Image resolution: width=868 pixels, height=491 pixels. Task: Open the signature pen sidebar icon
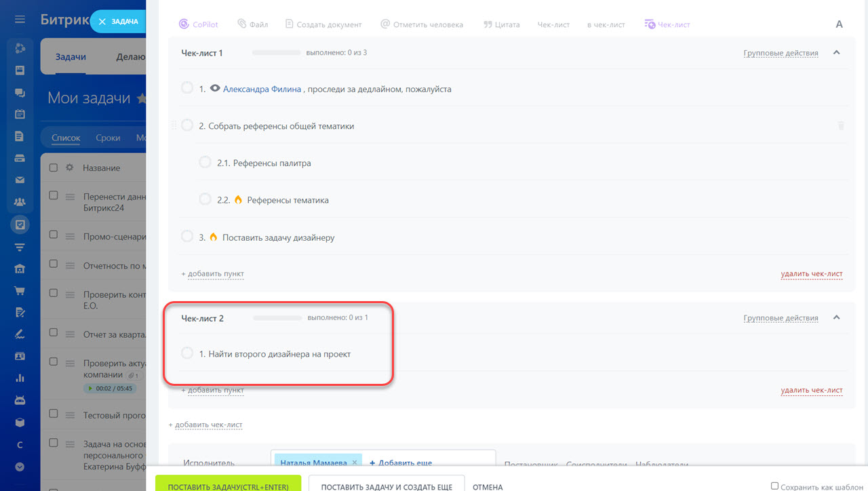[20, 334]
